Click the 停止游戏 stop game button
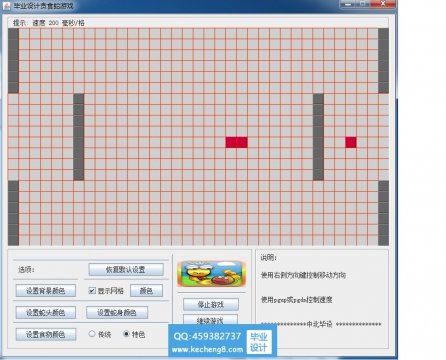The image size is (446, 360). click(211, 304)
